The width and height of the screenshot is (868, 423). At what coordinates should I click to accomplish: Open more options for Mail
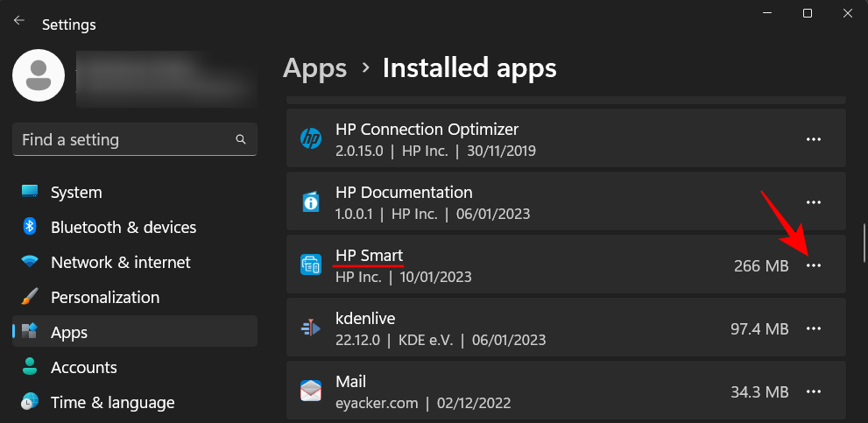coord(814,391)
